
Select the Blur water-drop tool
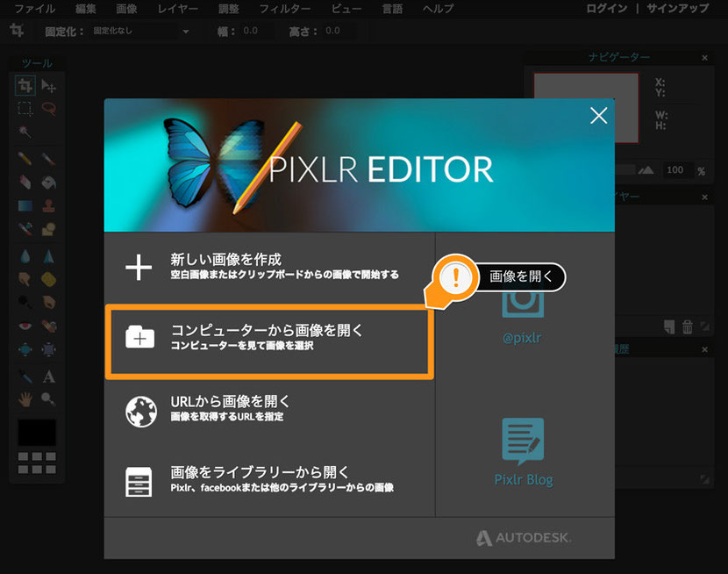[25, 256]
